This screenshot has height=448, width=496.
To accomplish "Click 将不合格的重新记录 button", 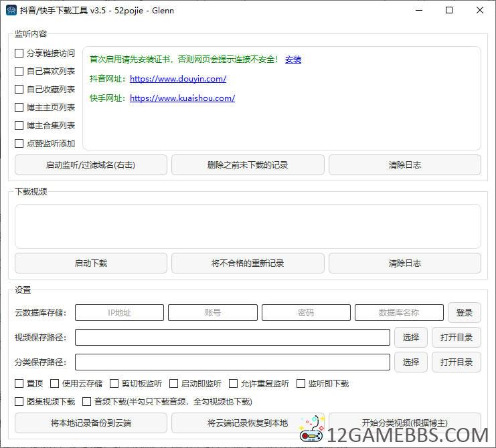I will (248, 263).
